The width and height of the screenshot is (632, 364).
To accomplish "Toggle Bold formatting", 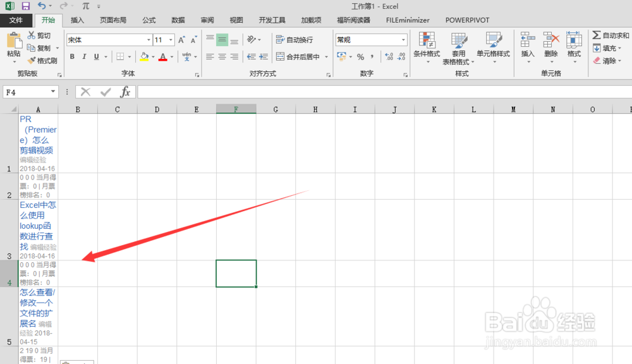I will [72, 56].
